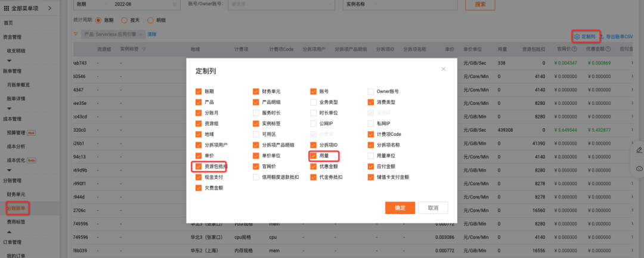Click 取消 in the dialog
The width and height of the screenshot is (644, 258).
[x=433, y=208]
